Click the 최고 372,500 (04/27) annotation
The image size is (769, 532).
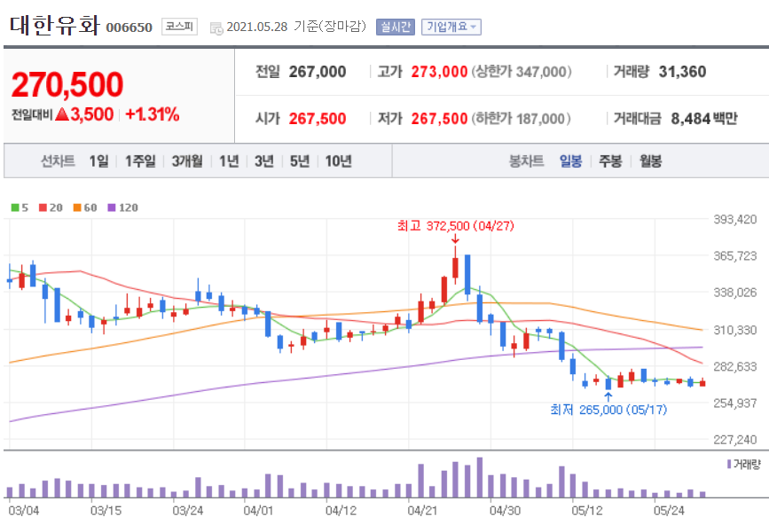(x=456, y=226)
